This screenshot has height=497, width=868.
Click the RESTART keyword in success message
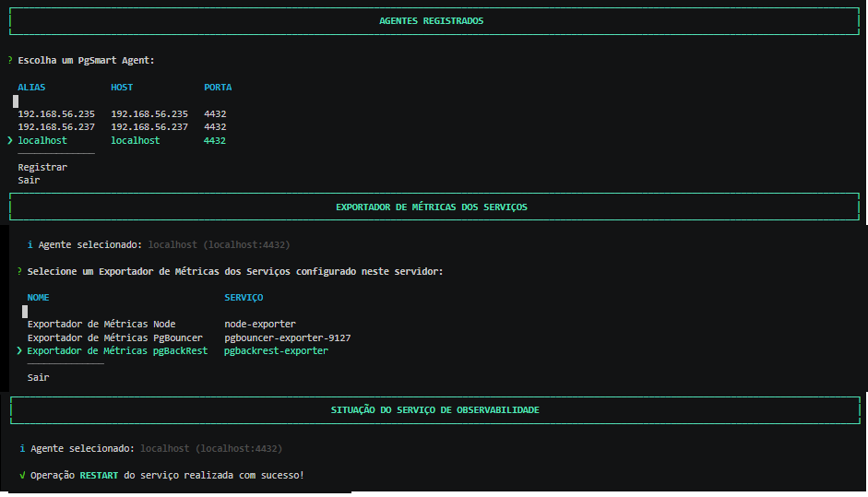(x=99, y=476)
